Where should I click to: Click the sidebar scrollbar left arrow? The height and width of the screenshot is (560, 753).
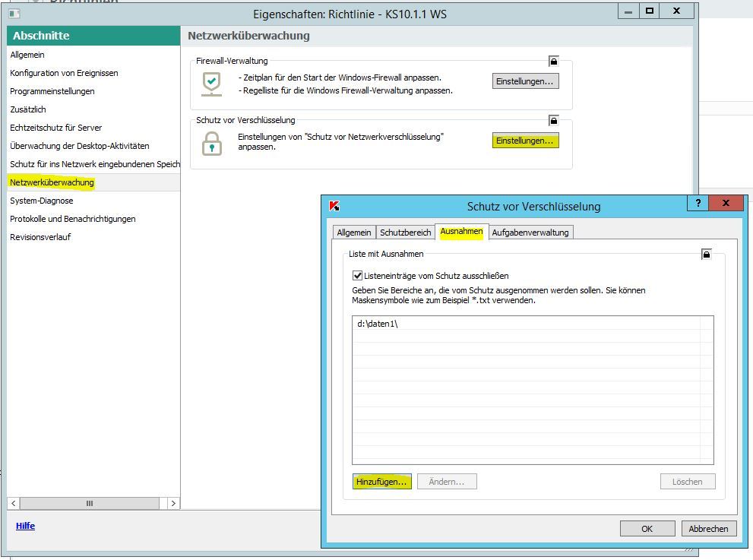coord(14,503)
